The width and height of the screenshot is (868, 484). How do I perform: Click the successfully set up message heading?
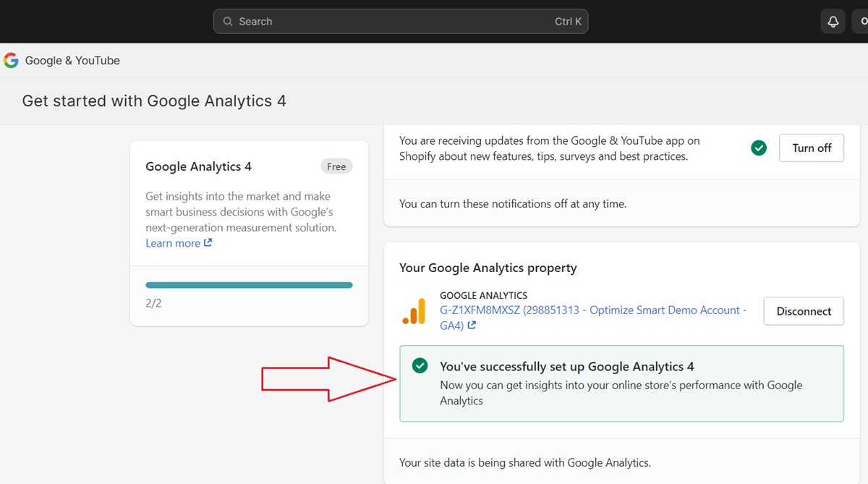click(567, 367)
